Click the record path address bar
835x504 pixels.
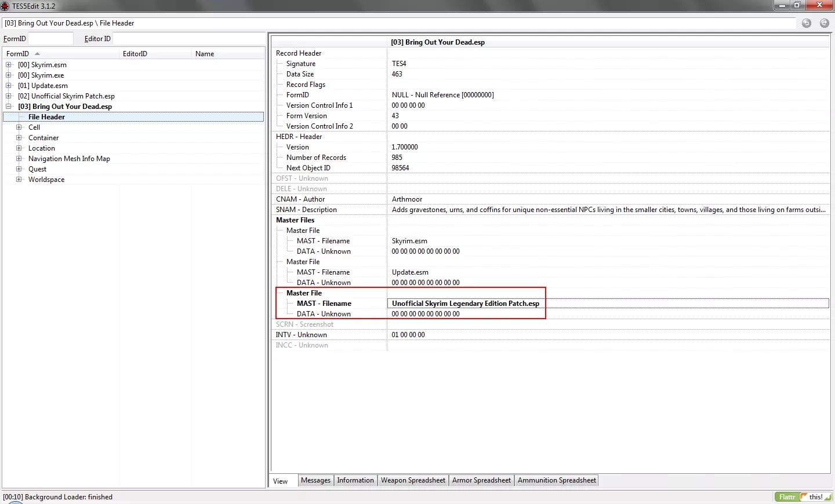399,23
